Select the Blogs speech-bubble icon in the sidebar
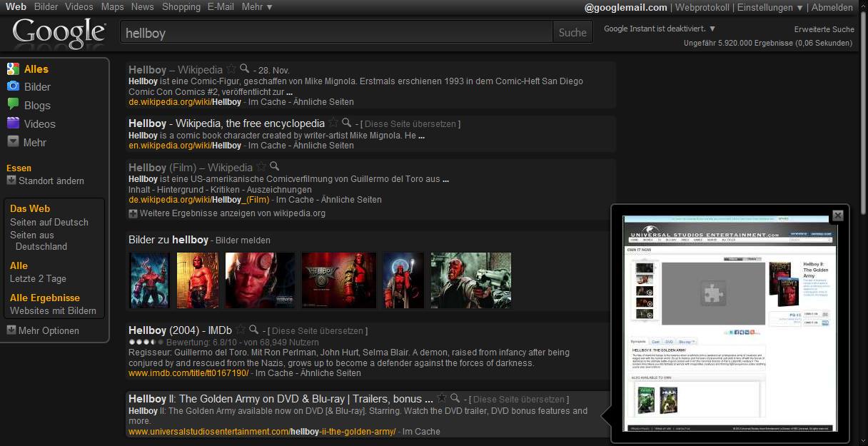Viewport: 868px width, 446px height. (13, 105)
